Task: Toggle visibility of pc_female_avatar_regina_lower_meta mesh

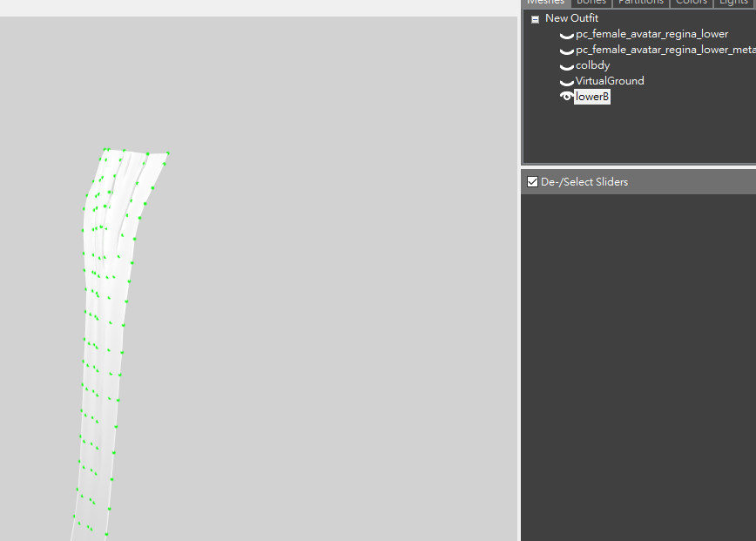Action: [566, 51]
